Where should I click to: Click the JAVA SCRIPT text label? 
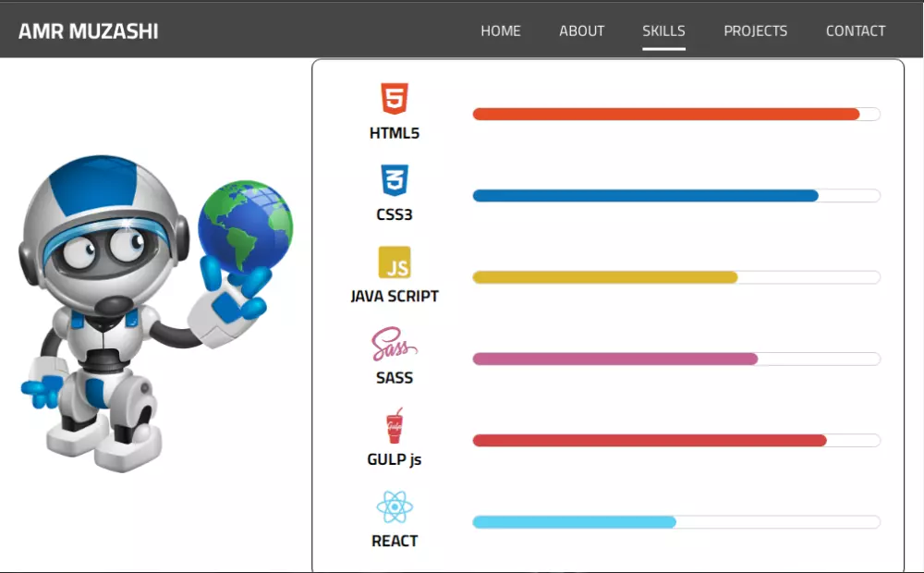(395, 296)
